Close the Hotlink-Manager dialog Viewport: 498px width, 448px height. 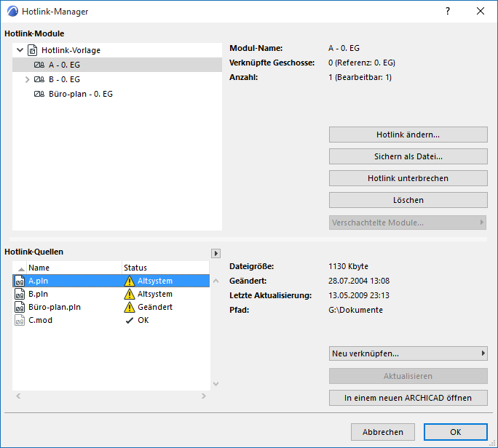[481, 11]
